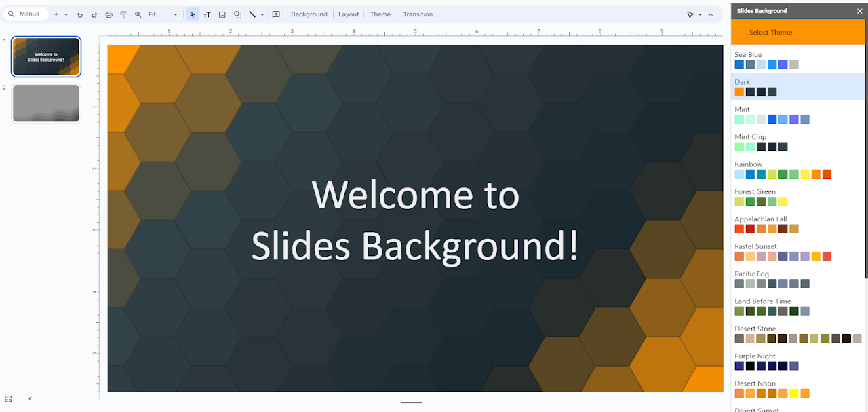
Task: Select slide 1 thumbnail in filmstrip
Action: tap(46, 56)
